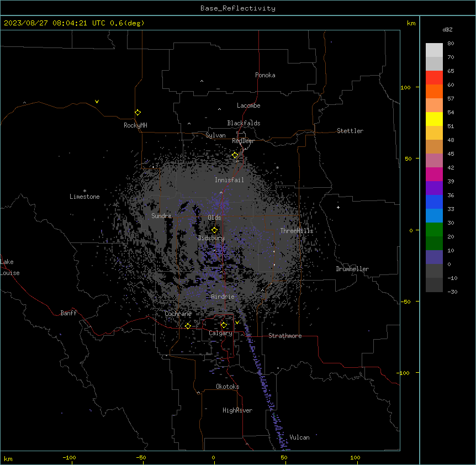Image resolution: width=476 pixels, height=465 pixels.
Task: Select the mauve 45-42 dBZ swatch
Action: (x=434, y=161)
